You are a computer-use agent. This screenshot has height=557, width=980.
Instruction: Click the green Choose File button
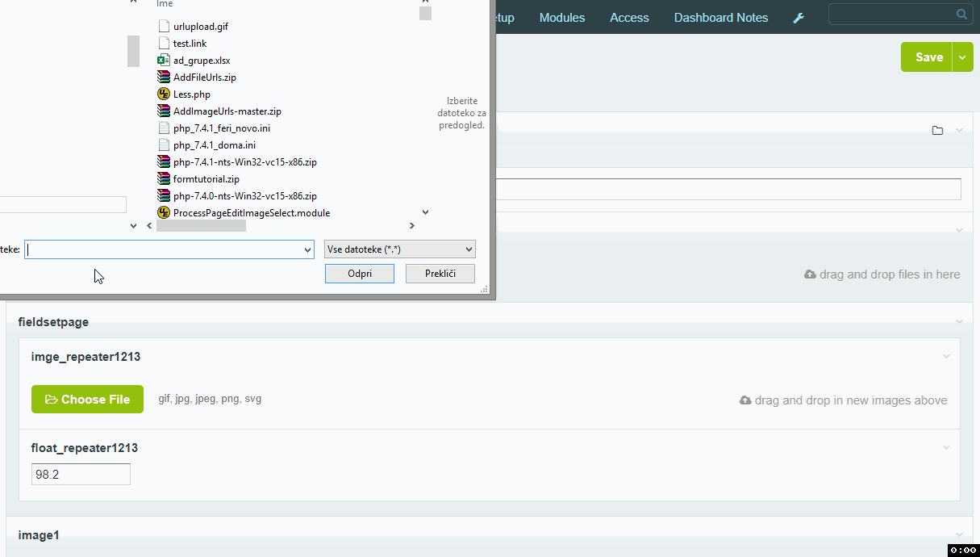coord(87,400)
